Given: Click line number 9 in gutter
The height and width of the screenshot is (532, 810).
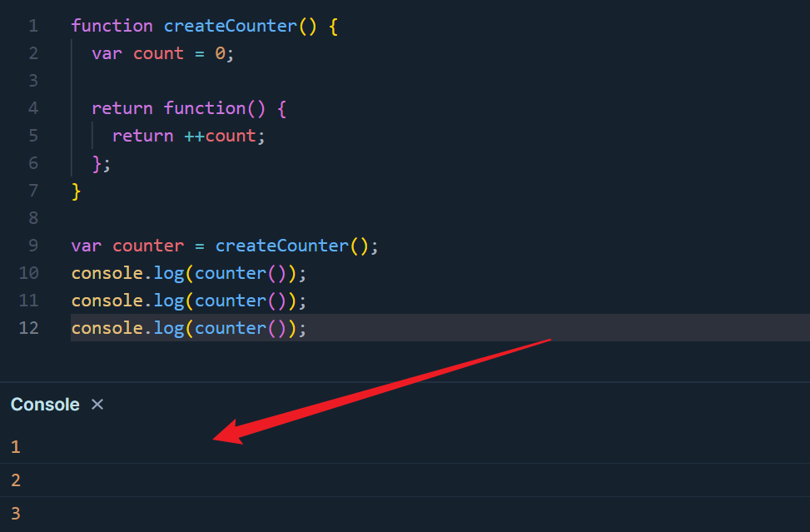Looking at the screenshot, I should pos(33,246).
